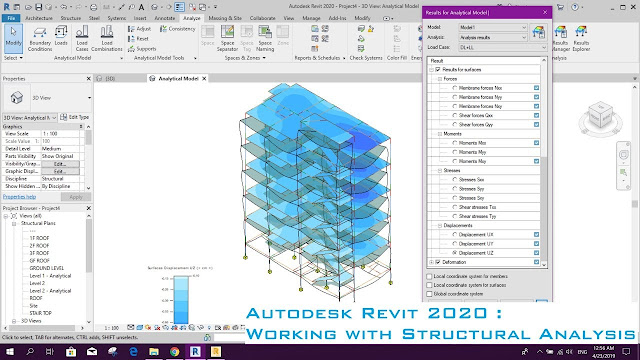This screenshot has width=640, height=360.
Task: Open the File menu
Action: click(11, 18)
